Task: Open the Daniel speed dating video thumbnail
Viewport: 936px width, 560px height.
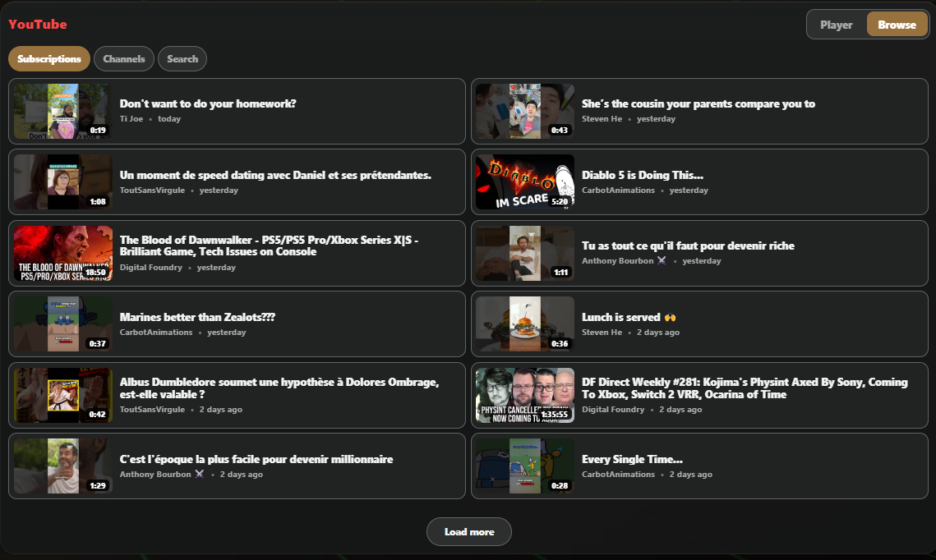Action: pyautogui.click(x=63, y=182)
